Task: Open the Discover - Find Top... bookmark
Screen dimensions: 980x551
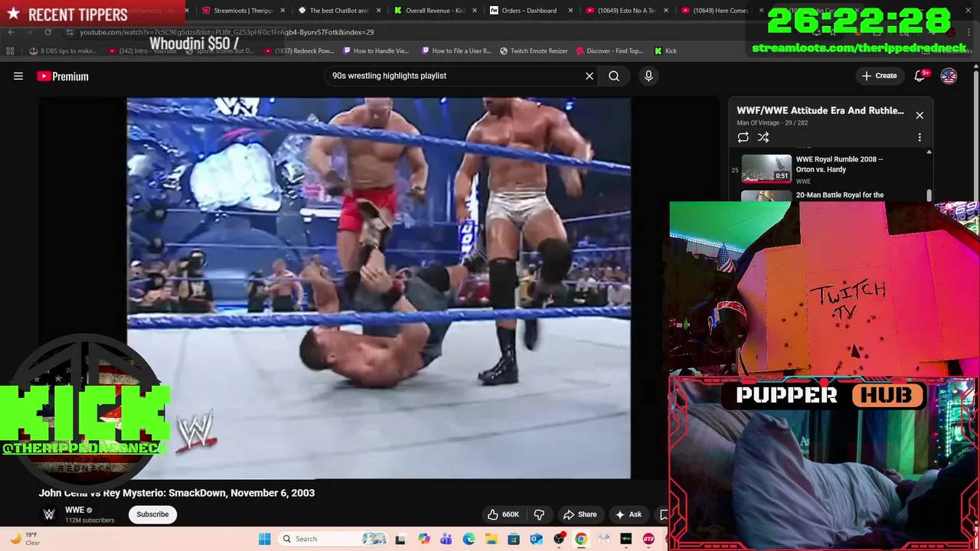Action: point(609,51)
